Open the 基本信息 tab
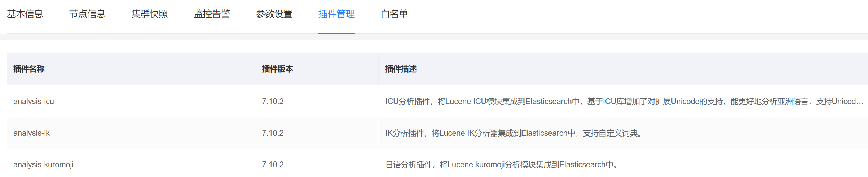 coord(25,14)
